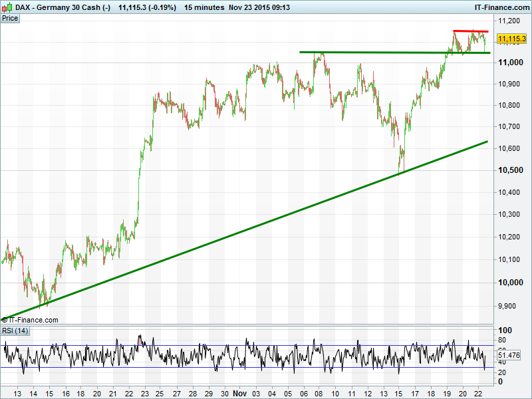This screenshot has width=532, height=399.
Task: Click the yellow current price tag 11,115.3
Action: (x=511, y=40)
